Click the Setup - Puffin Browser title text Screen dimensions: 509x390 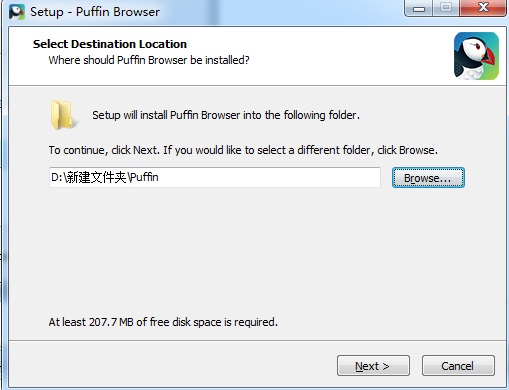click(95, 12)
